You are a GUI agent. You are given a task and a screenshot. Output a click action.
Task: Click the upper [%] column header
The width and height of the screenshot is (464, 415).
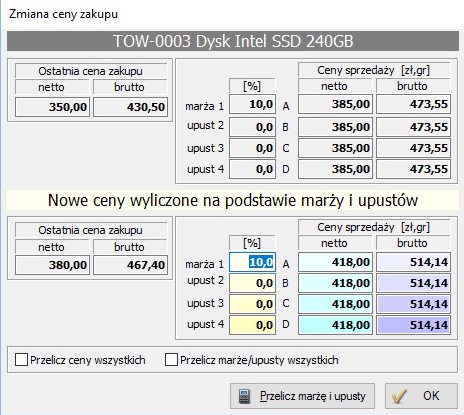(252, 86)
